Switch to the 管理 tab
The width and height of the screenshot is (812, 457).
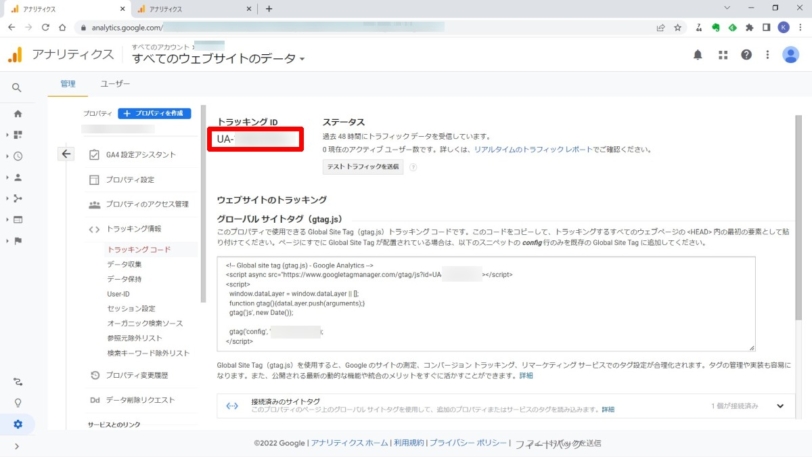point(68,83)
